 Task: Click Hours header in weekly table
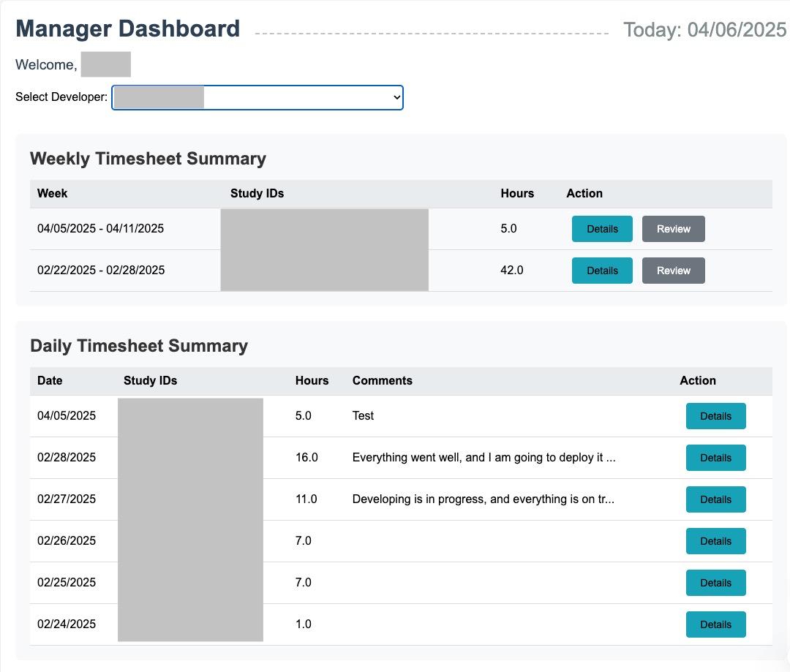pos(517,194)
